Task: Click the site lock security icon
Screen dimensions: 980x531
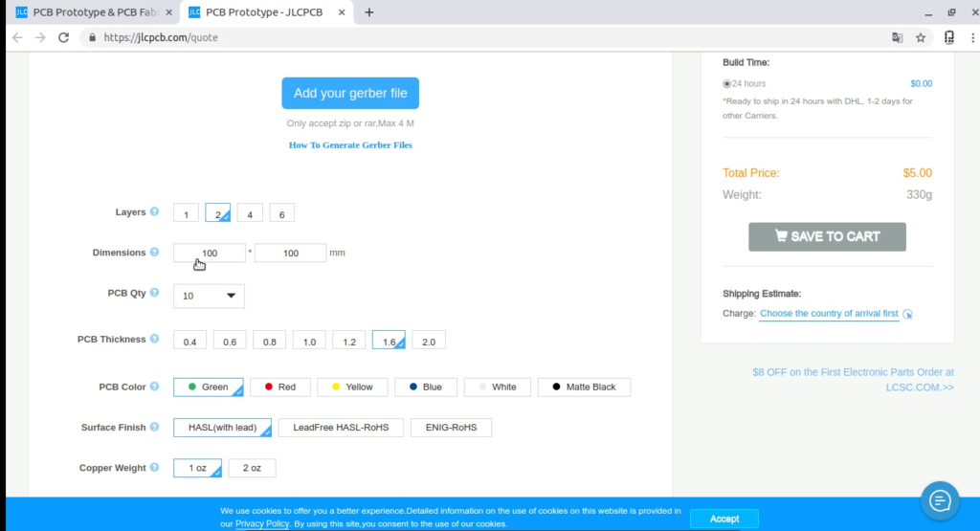Action: pos(93,37)
